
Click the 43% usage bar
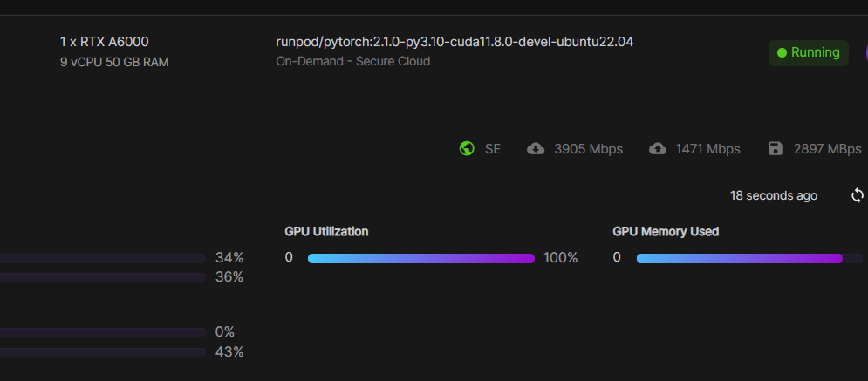coord(103,352)
